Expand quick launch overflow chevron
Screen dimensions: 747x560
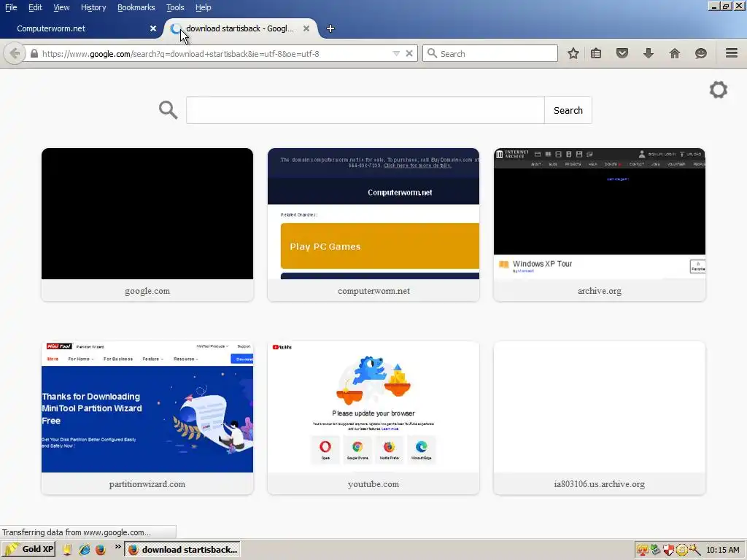click(117, 547)
